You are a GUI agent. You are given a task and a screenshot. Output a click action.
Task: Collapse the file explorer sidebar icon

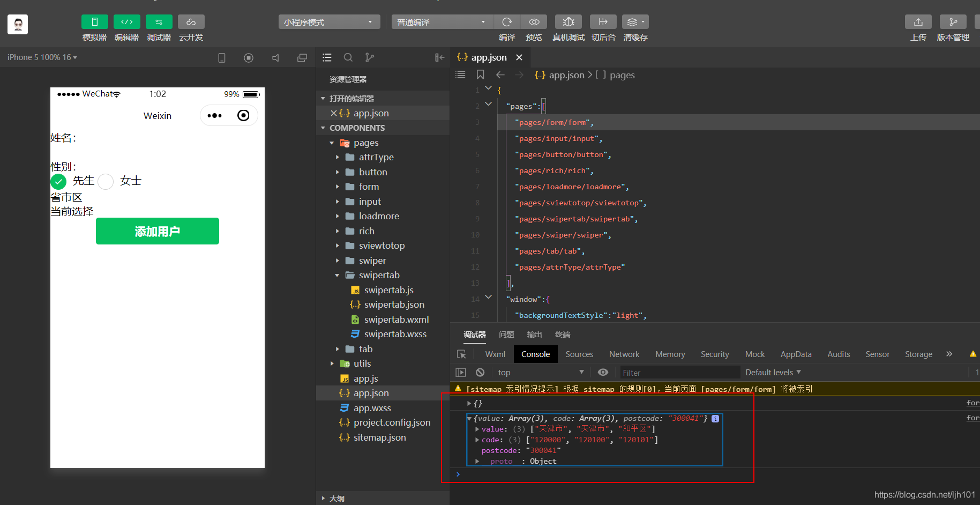point(440,57)
